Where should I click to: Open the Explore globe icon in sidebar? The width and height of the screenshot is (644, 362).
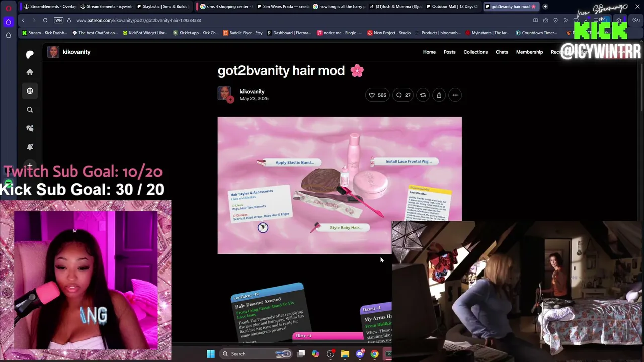(x=30, y=91)
